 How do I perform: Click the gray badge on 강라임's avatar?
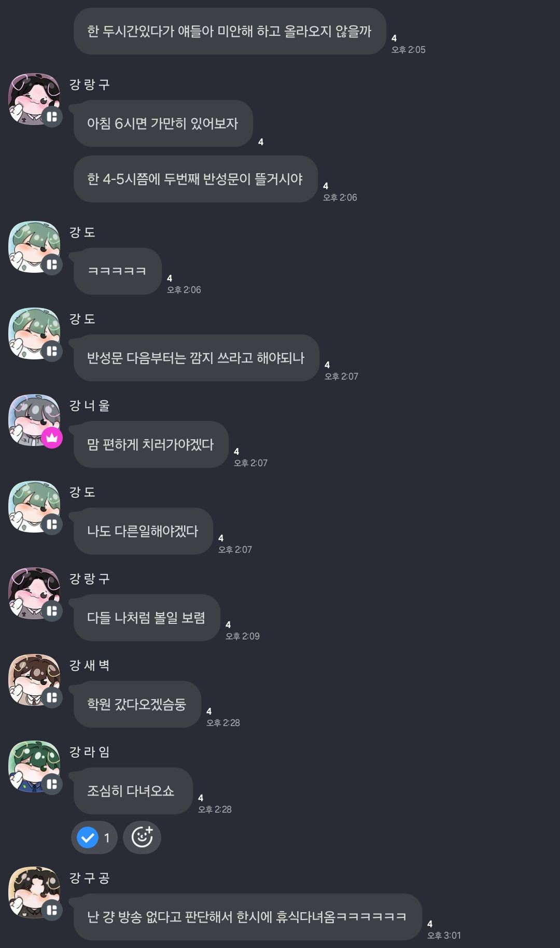point(52,784)
